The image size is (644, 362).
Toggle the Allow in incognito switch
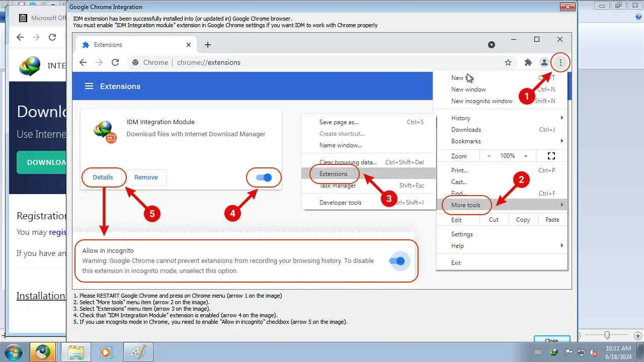pos(397,261)
